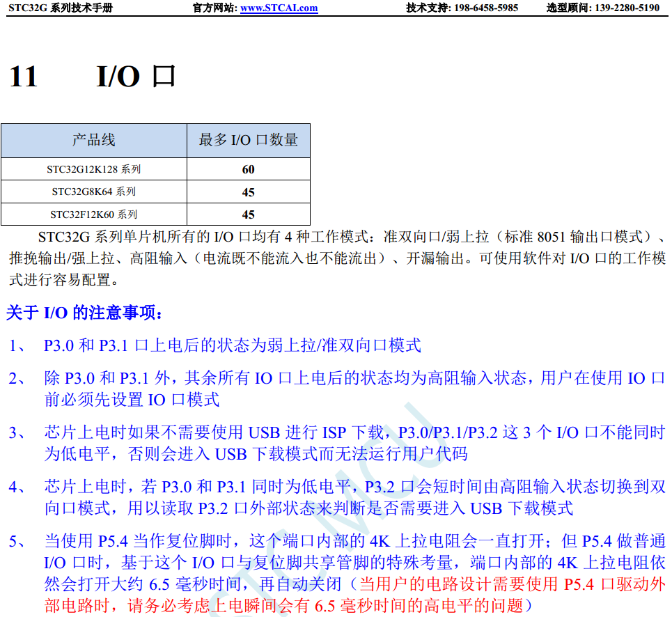Image resolution: width=672 pixels, height=617 pixels.
Task: Click the 45 in the STC32G8K64 row
Action: 249,192
